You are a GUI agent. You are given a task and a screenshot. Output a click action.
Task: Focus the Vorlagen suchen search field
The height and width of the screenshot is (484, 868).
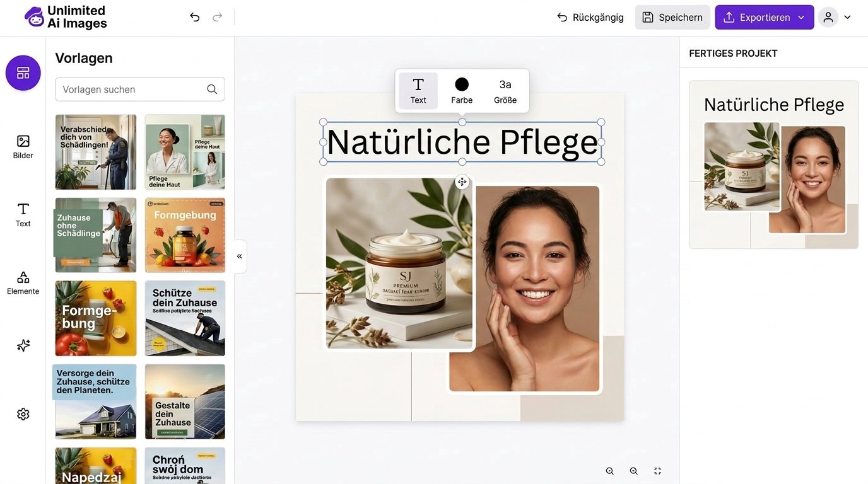(x=140, y=89)
